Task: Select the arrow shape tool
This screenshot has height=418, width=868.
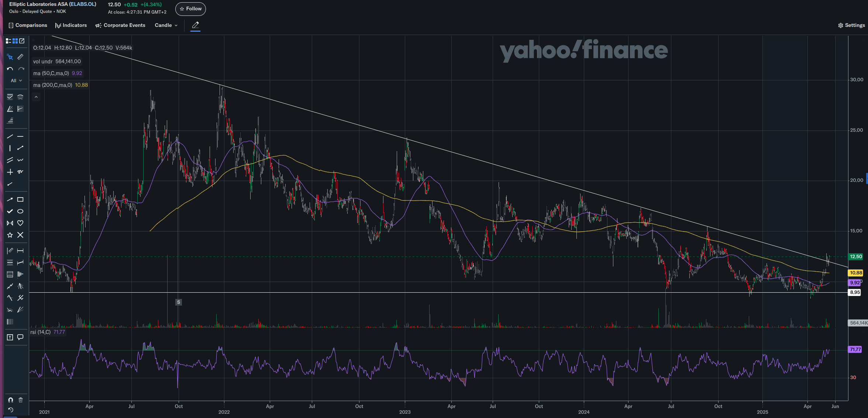Action: [x=10, y=199]
